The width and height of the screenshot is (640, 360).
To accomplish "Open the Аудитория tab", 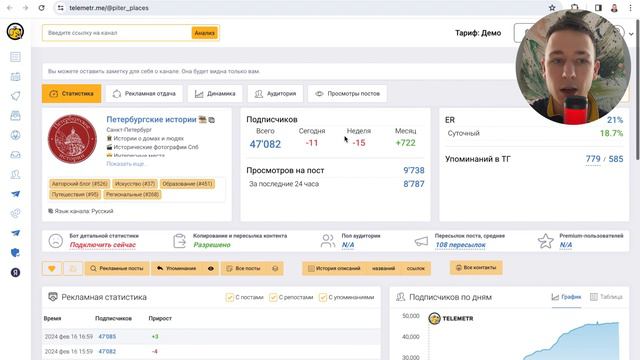I will (x=276, y=94).
